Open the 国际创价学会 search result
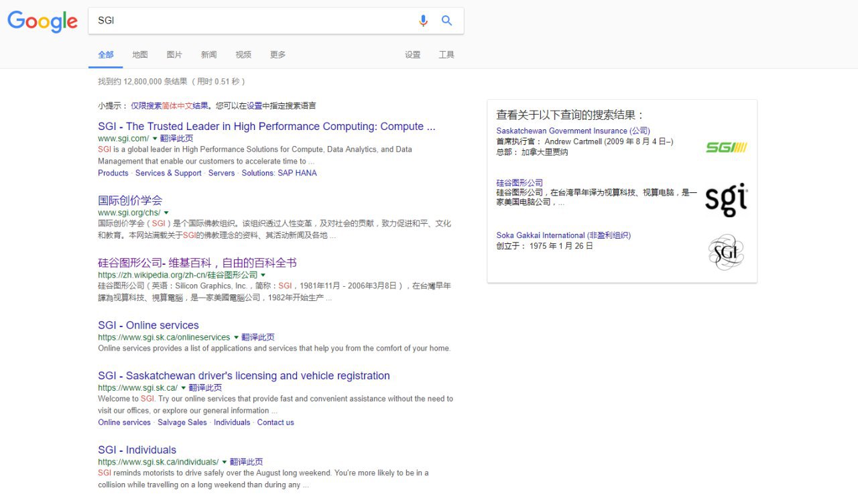 point(130,200)
